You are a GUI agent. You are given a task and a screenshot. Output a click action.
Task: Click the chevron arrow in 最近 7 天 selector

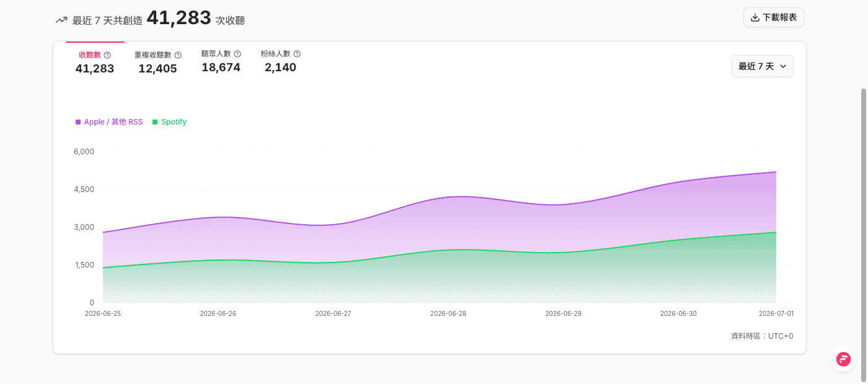(783, 66)
